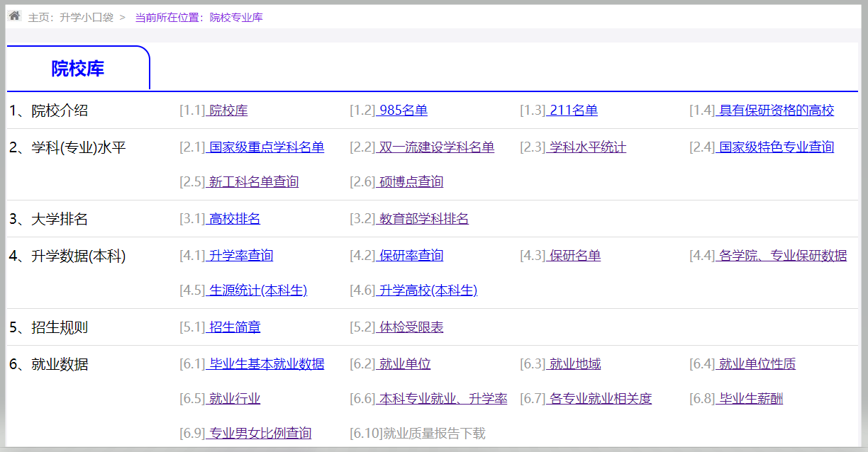Open the 985名单 link
This screenshot has height=452, width=868.
402,111
